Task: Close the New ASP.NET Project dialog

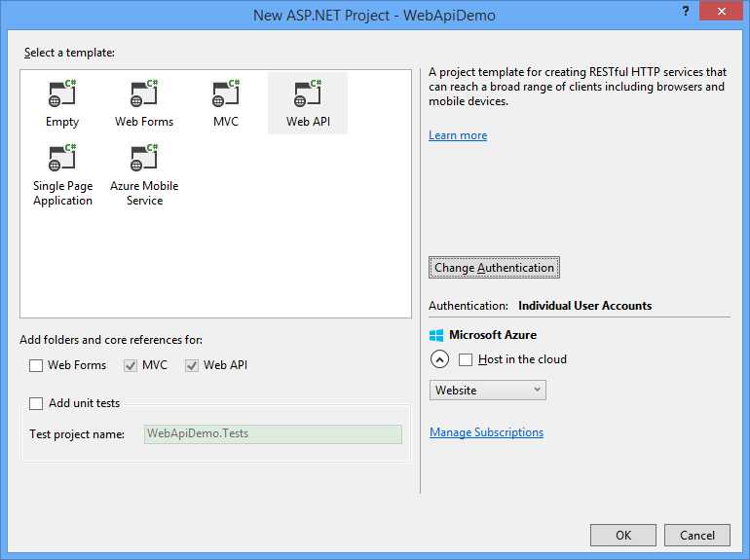Action: pos(721,11)
